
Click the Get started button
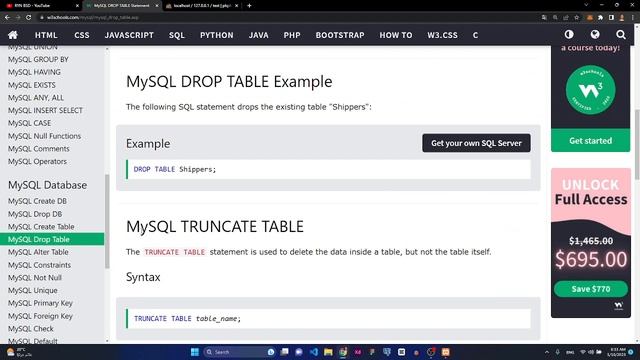point(590,140)
